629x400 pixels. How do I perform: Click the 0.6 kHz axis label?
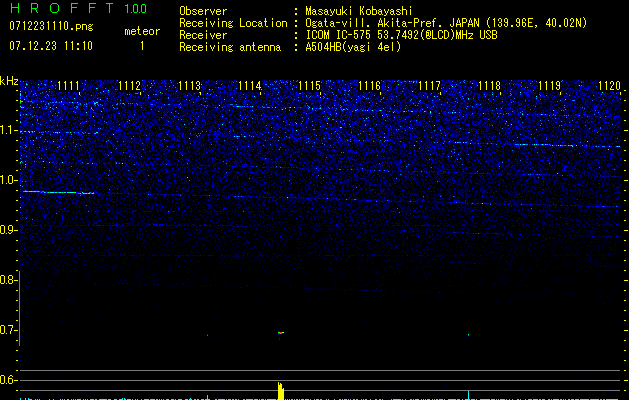click(x=9, y=380)
